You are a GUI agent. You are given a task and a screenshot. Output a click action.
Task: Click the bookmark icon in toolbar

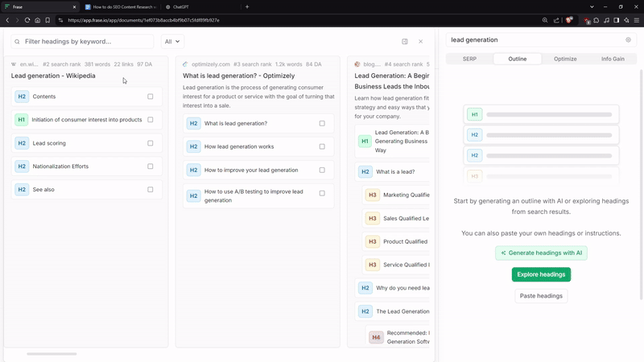click(x=47, y=20)
